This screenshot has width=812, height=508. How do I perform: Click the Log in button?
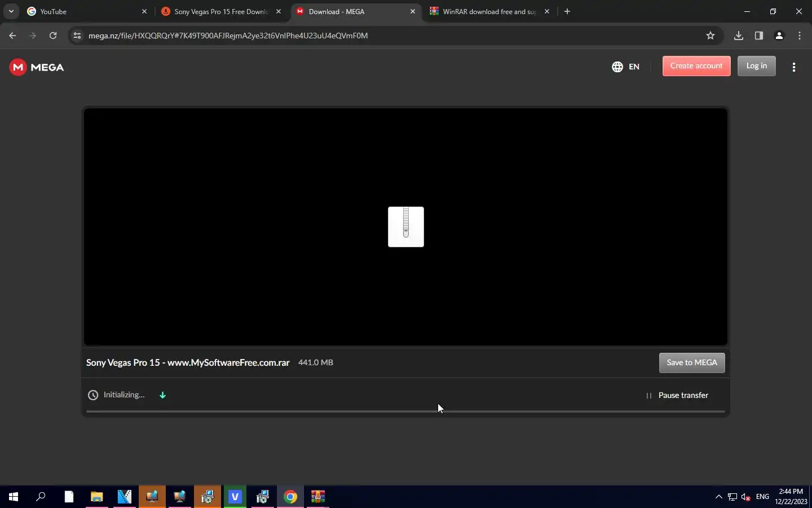point(757,66)
